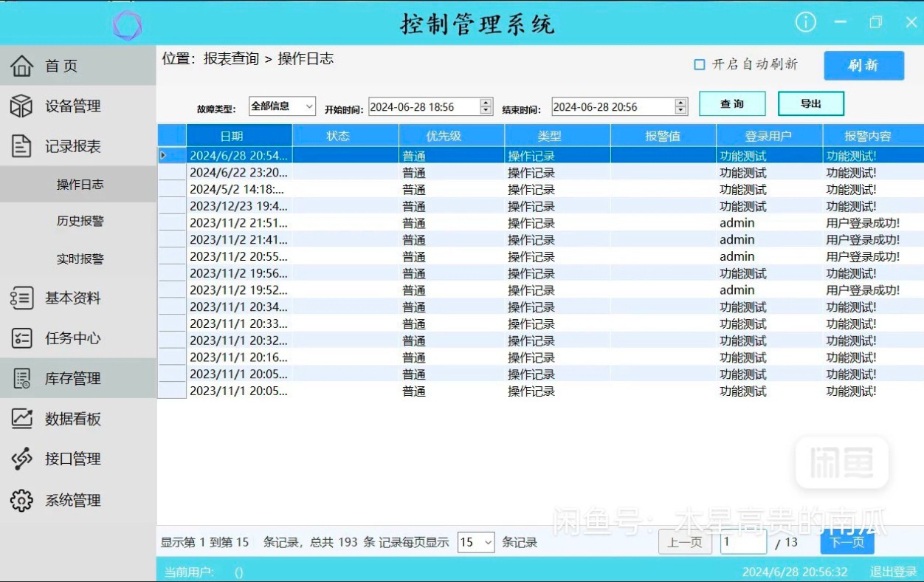924x582 pixels.
Task: Click the document icon for 记录报表
Action: (21, 146)
